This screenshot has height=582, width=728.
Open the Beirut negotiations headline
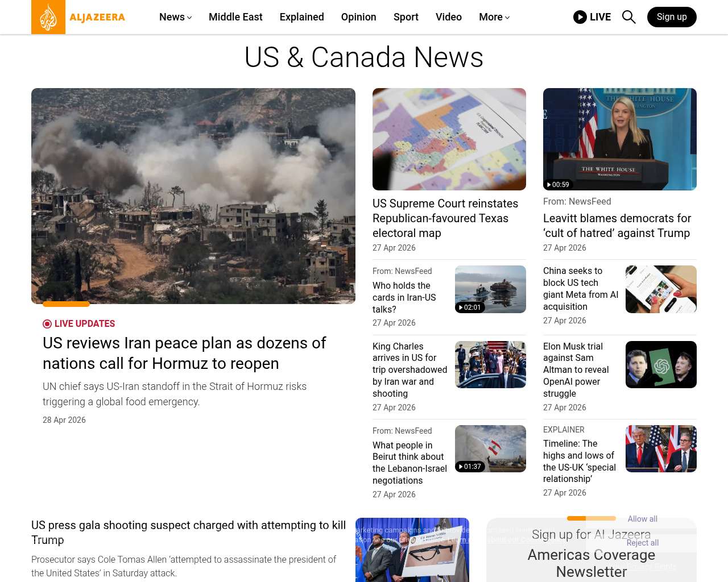(410, 463)
